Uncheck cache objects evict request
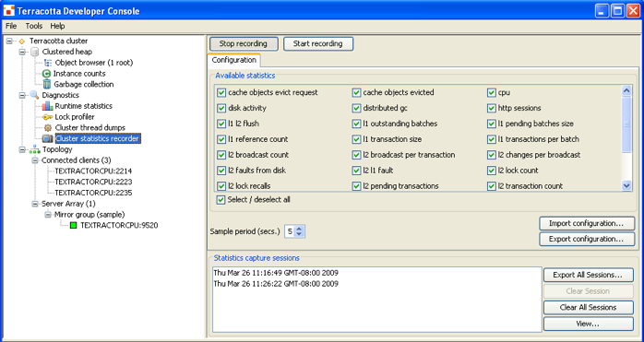 click(x=221, y=93)
